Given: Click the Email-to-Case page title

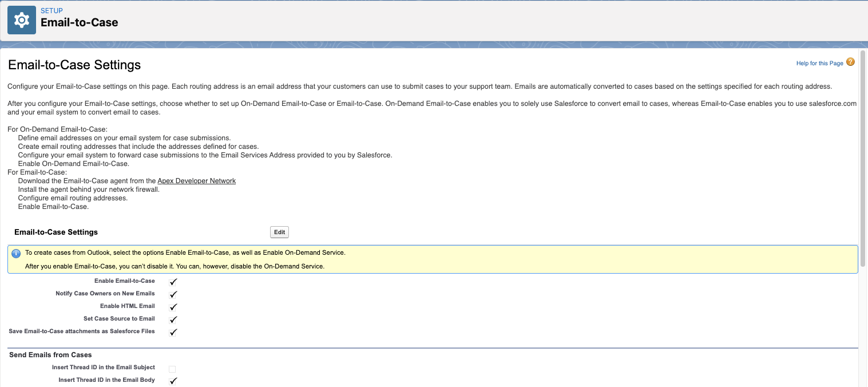Looking at the screenshot, I should (80, 23).
